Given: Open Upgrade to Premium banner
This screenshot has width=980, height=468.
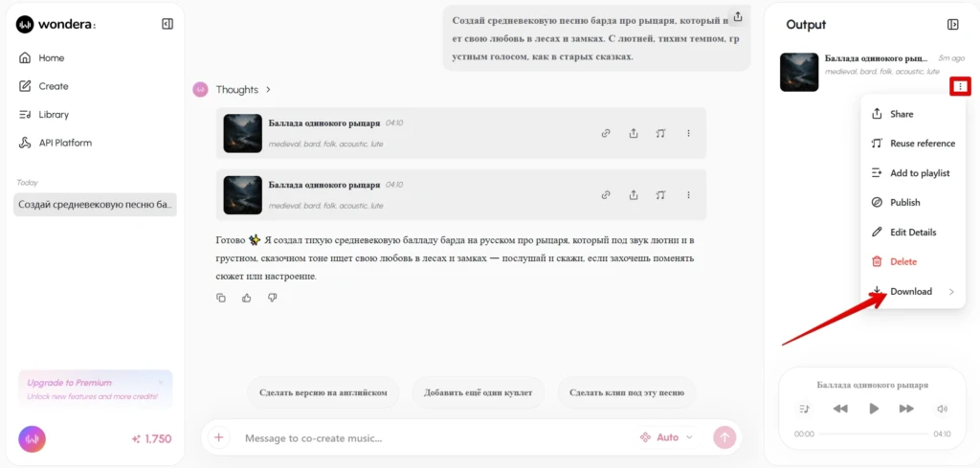Looking at the screenshot, I should 95,389.
